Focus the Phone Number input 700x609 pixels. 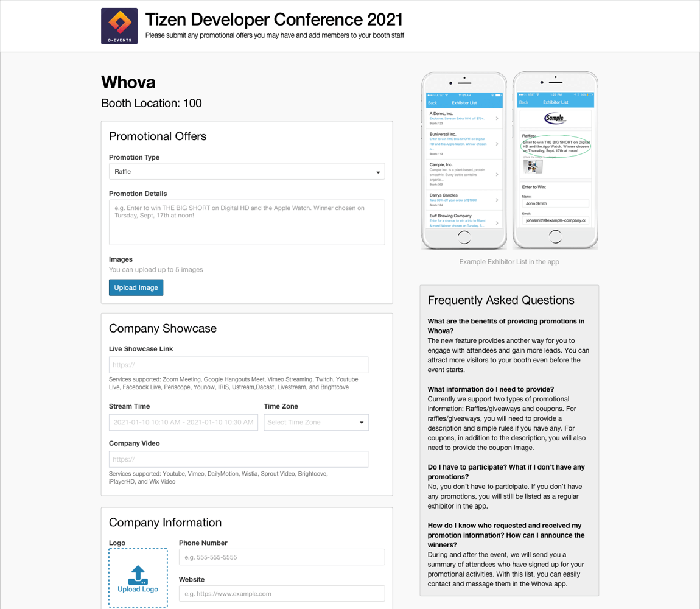281,557
